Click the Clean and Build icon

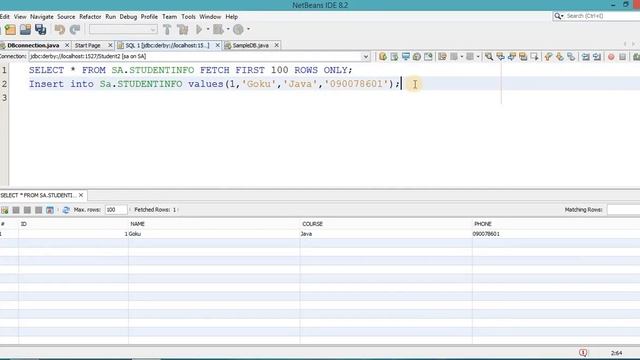[x=182, y=29]
